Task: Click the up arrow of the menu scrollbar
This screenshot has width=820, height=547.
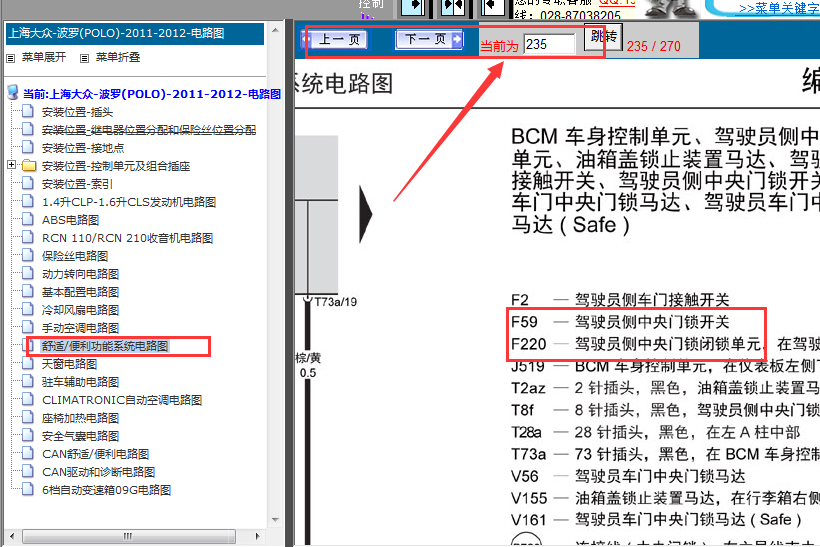Action: (x=275, y=29)
